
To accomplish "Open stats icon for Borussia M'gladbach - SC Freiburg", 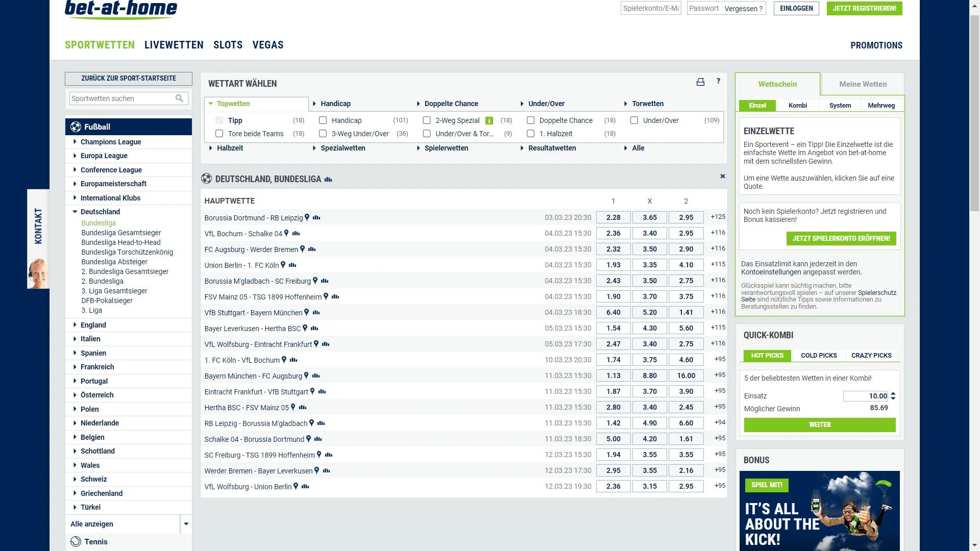I will pos(325,281).
